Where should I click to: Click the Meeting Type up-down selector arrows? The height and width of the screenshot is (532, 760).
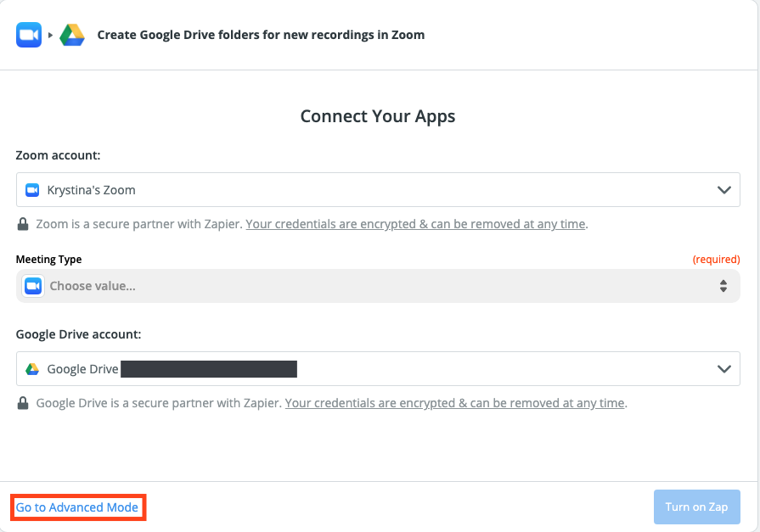723,286
